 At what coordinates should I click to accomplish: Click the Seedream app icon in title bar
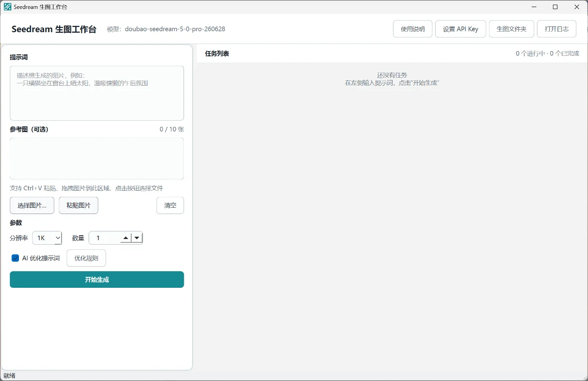pyautogui.click(x=8, y=7)
